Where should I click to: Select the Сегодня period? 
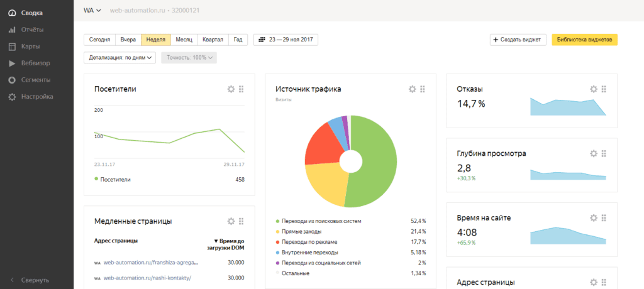[x=99, y=40]
